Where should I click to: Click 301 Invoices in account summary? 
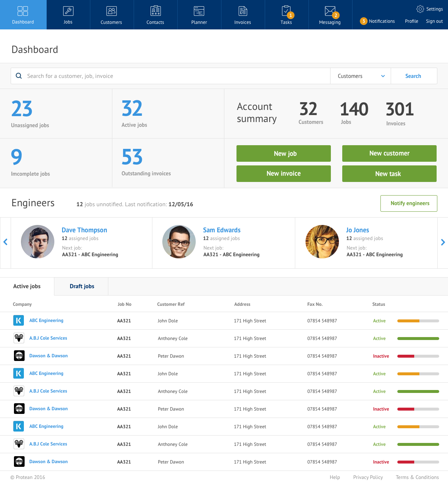click(400, 114)
